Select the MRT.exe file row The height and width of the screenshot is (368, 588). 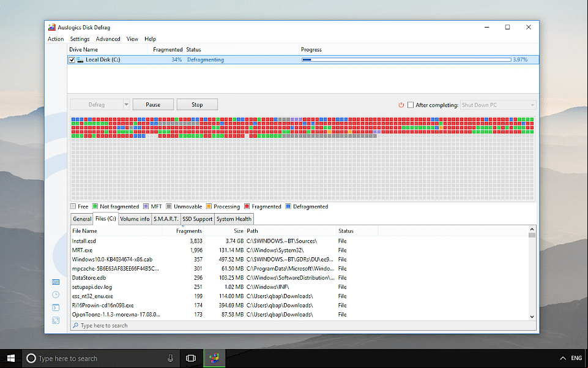tap(299, 250)
